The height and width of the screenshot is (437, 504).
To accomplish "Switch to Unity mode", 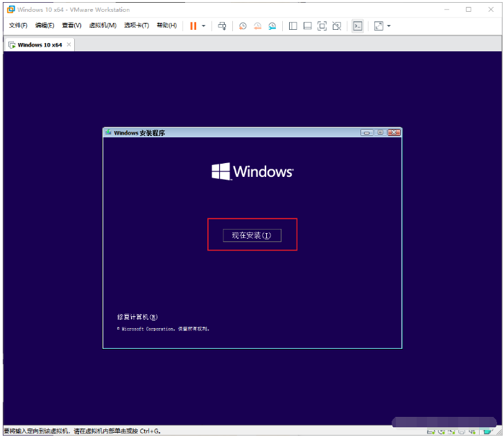I will 336,26.
